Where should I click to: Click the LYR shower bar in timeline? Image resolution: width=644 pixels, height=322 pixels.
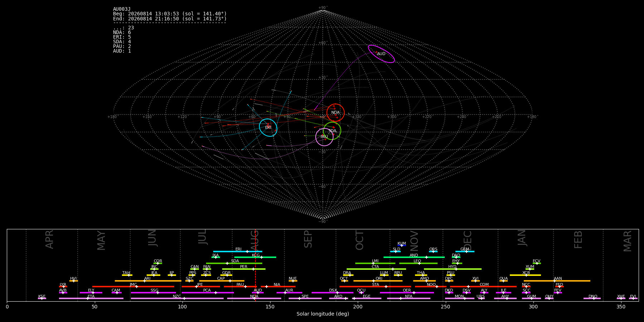click(x=63, y=287)
